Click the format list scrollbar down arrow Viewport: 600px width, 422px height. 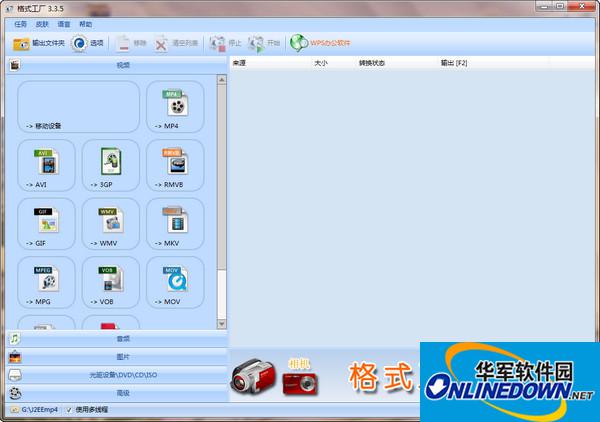tap(222, 325)
